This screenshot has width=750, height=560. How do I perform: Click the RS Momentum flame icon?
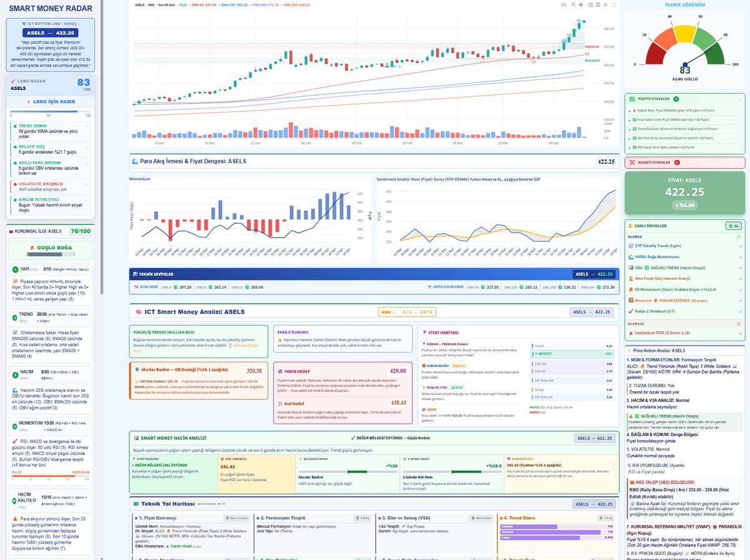point(630,289)
